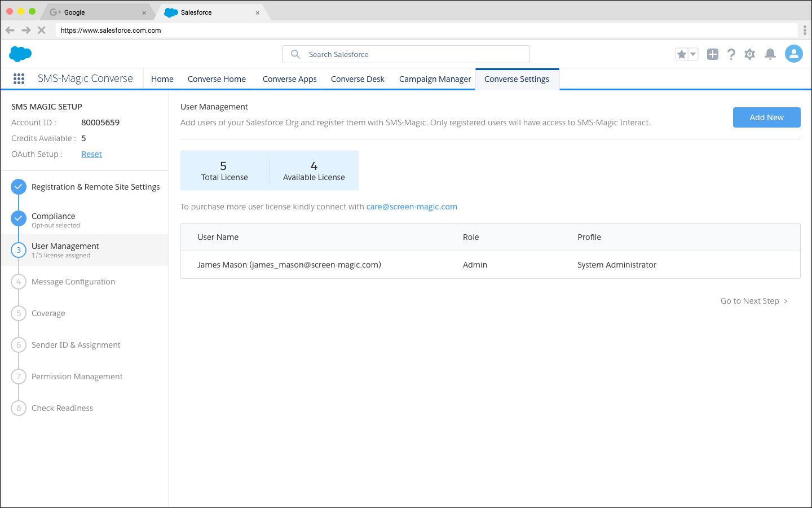
Task: Click the step 8 circle icon
Action: click(19, 408)
